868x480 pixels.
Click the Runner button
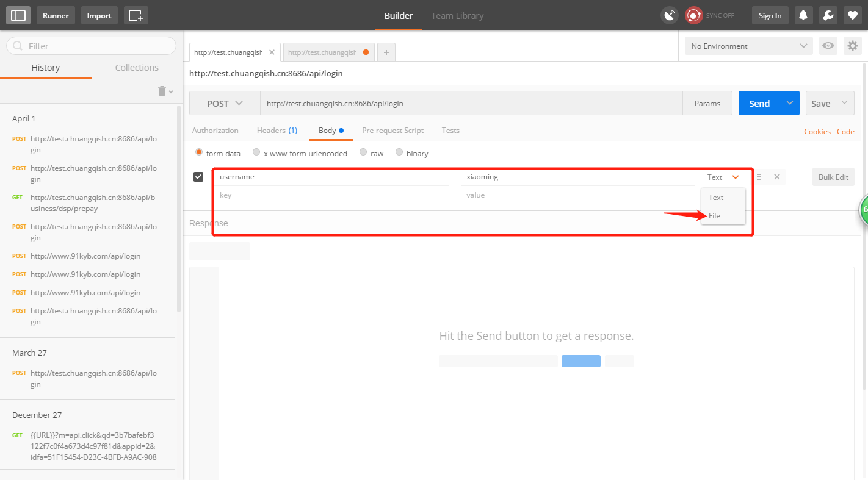(x=56, y=15)
